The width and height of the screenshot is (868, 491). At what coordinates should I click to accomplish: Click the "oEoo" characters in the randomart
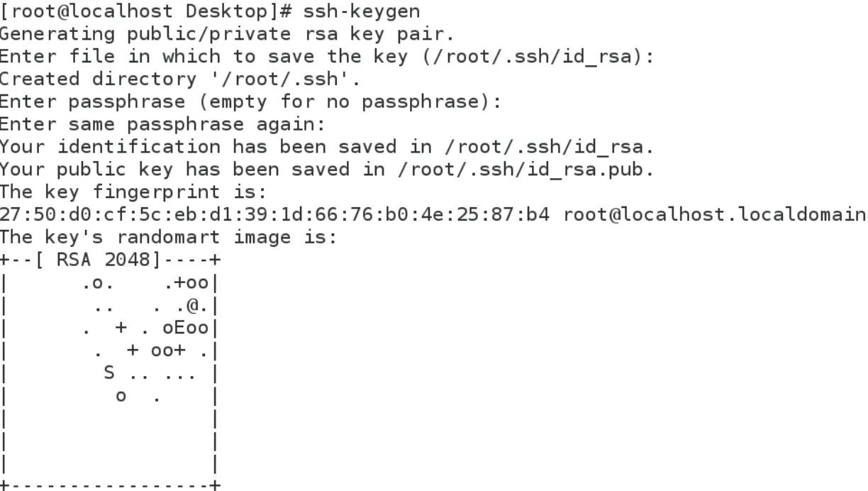[186, 329]
